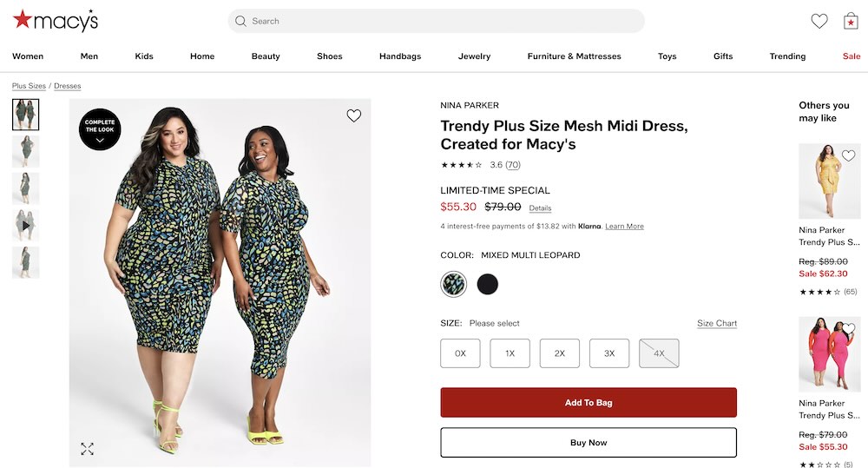This screenshot has width=868, height=468.
Task: Choose the black color swatch
Action: coord(488,284)
